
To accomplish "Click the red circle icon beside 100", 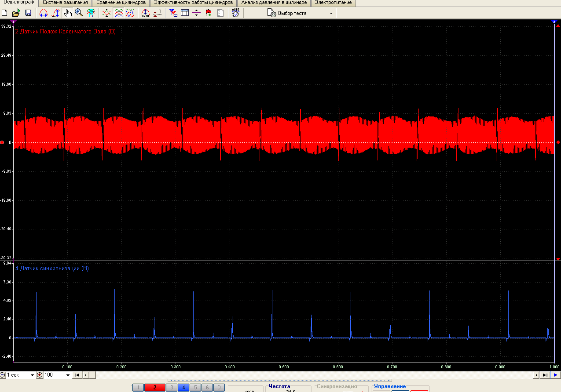I will 40,375.
